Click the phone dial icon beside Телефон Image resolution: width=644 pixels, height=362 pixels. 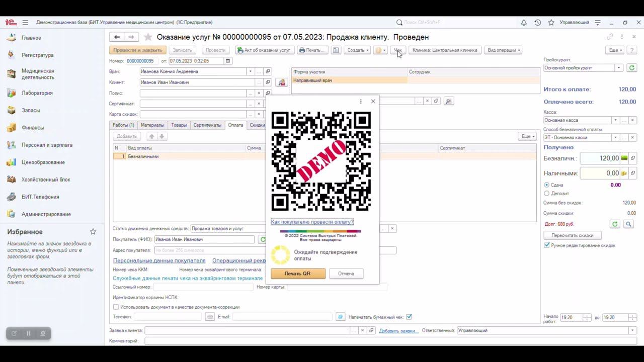point(210,317)
